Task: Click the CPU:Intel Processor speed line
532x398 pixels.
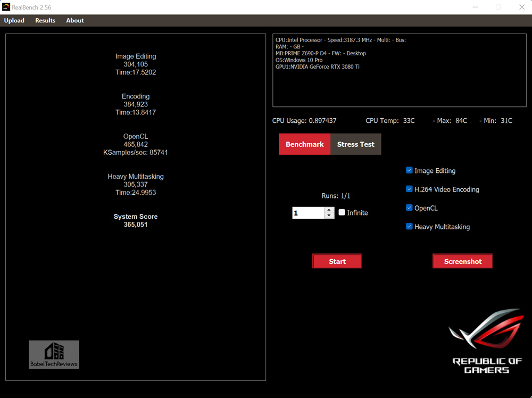Action: click(340, 40)
